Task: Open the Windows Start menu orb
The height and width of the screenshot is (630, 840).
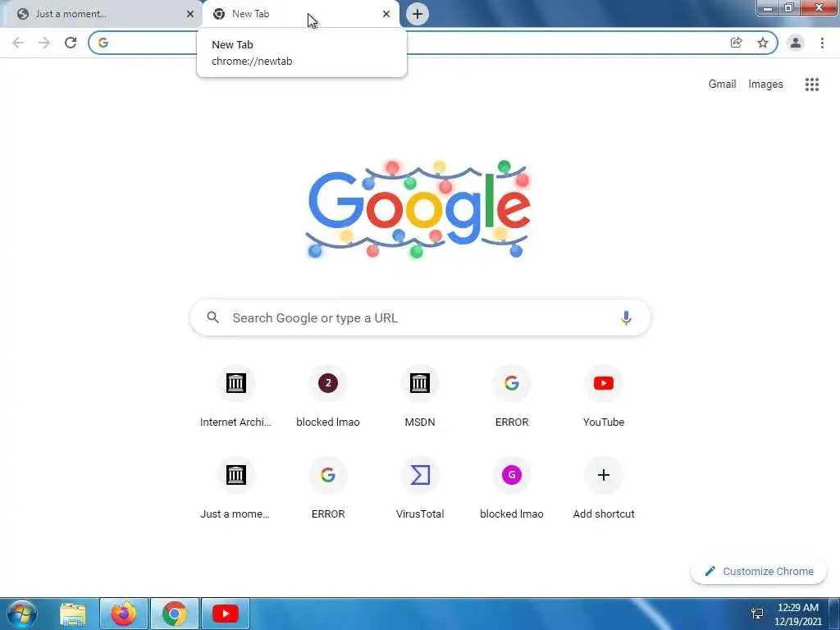Action: (x=22, y=614)
